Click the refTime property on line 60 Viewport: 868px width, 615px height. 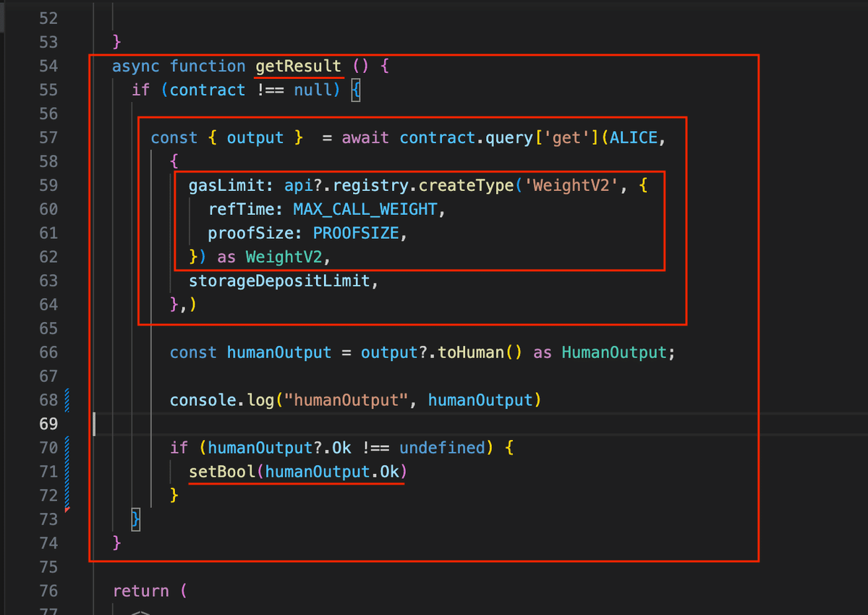(x=242, y=209)
